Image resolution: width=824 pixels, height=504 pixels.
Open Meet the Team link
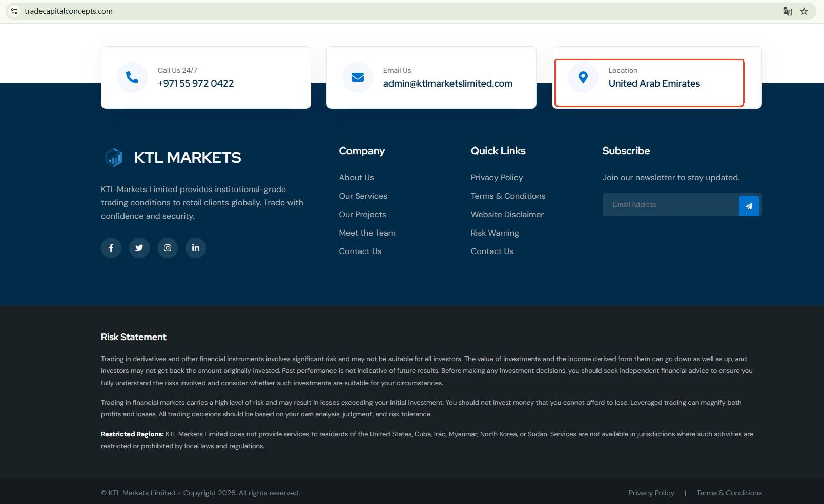367,233
